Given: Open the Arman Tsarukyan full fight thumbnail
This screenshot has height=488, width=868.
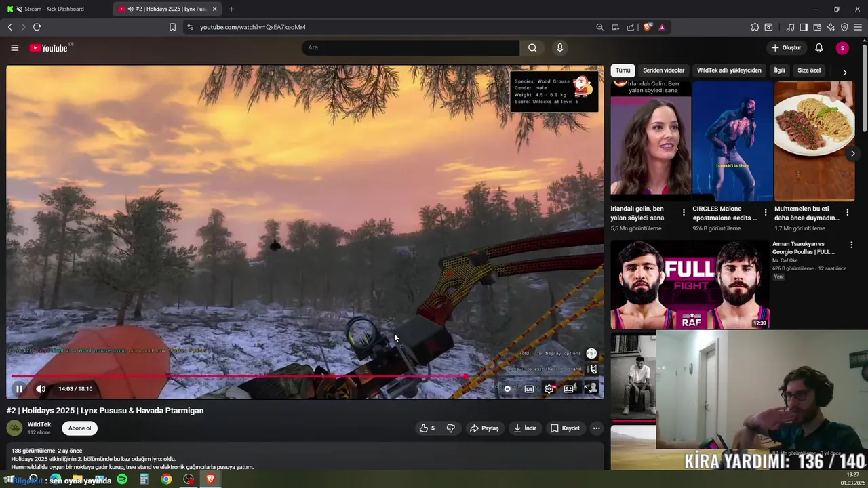Looking at the screenshot, I should click(690, 285).
